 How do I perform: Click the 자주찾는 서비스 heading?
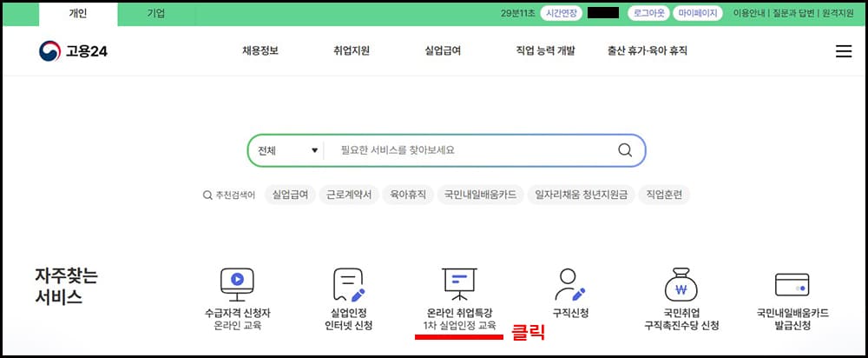pos(66,287)
